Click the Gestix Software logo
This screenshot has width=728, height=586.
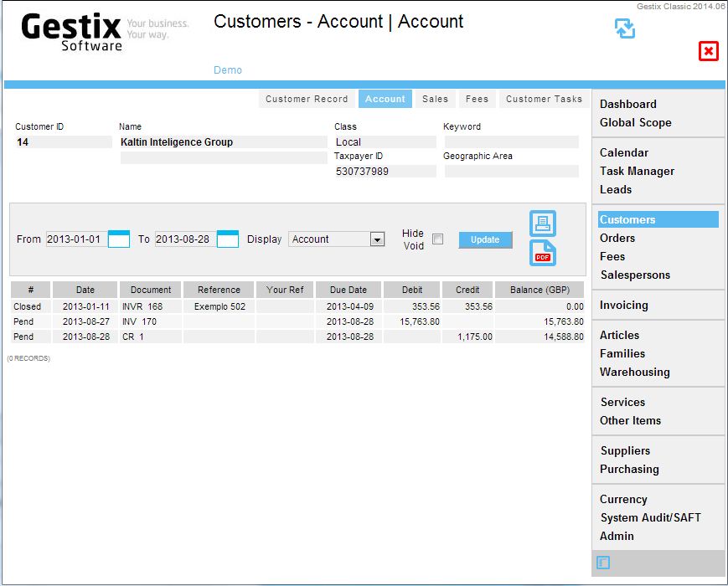coord(72,32)
